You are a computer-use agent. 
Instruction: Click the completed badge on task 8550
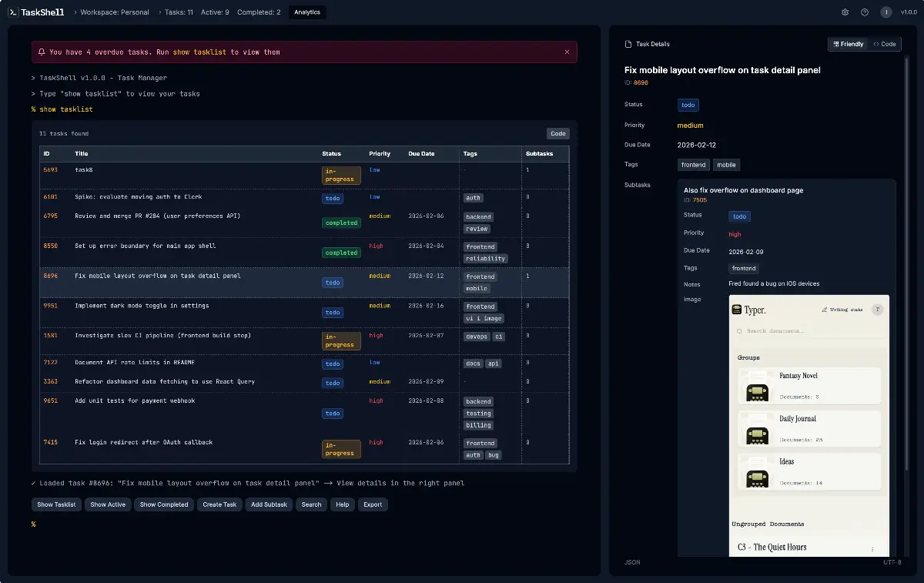341,253
